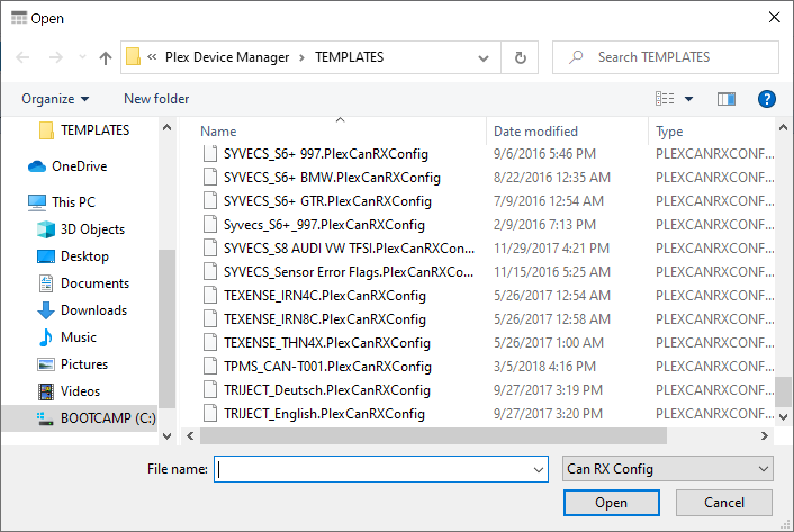The width and height of the screenshot is (794, 532).
Task: Click the Up one level arrow icon
Action: point(105,58)
